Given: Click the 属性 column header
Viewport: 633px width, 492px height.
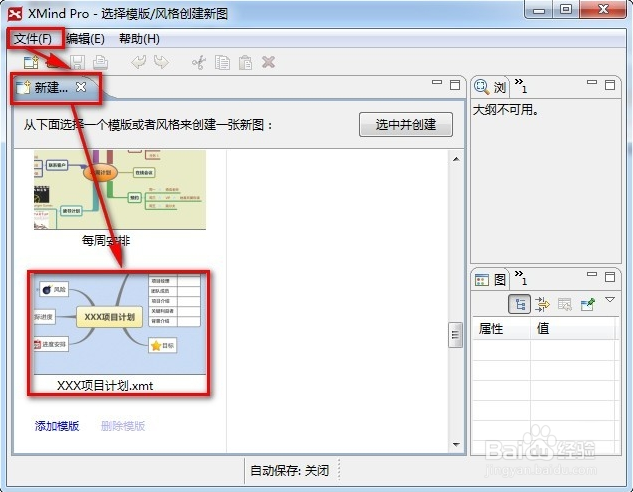Looking at the screenshot, I should point(501,328).
